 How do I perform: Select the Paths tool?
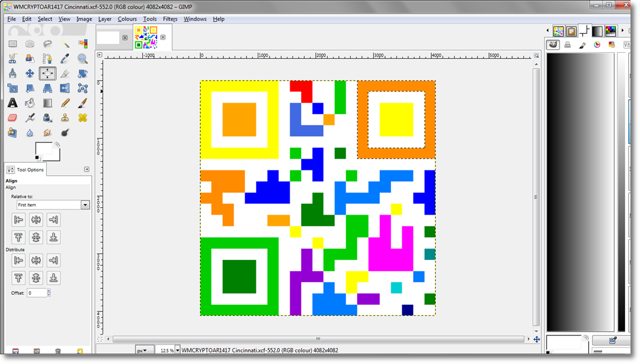pos(47,59)
